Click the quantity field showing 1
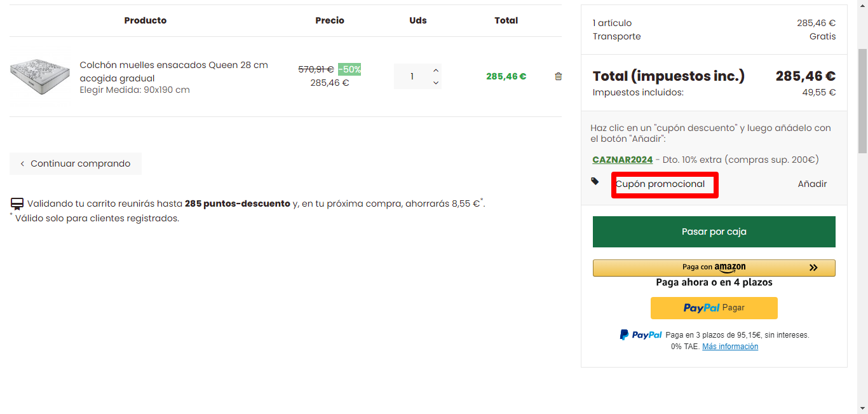Image resolution: width=868 pixels, height=414 pixels. coord(412,76)
